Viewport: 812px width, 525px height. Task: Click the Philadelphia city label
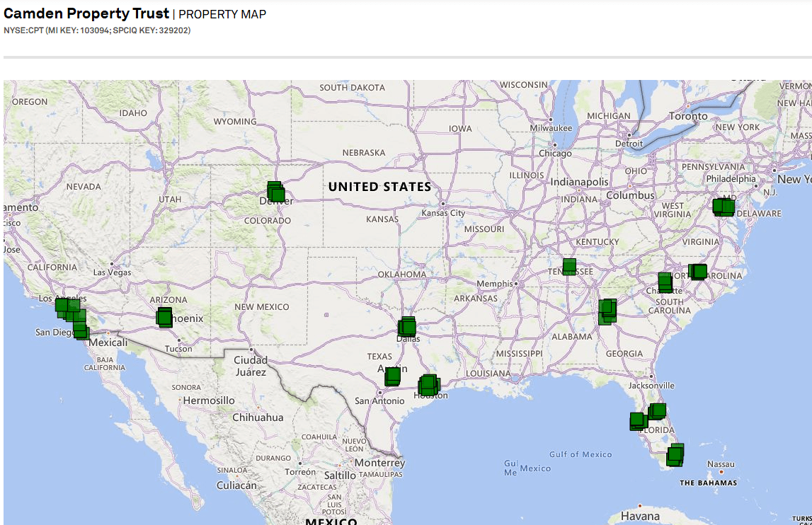(x=731, y=178)
